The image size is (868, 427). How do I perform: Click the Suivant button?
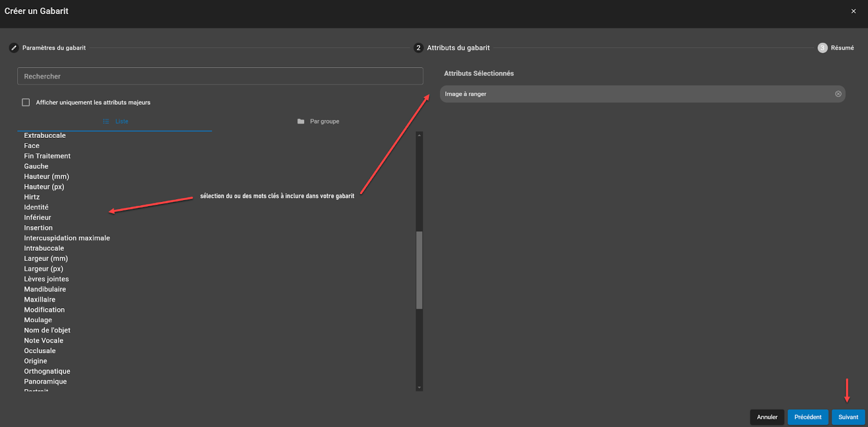[848, 417]
